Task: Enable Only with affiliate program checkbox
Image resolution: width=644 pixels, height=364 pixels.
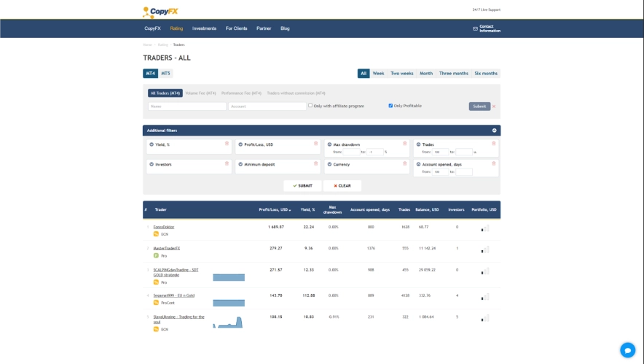Action: 310,105
